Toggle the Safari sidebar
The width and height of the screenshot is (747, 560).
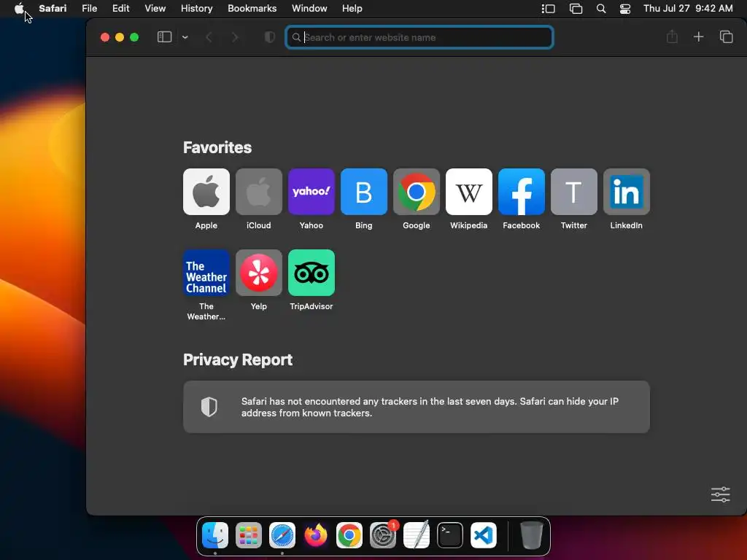click(164, 37)
